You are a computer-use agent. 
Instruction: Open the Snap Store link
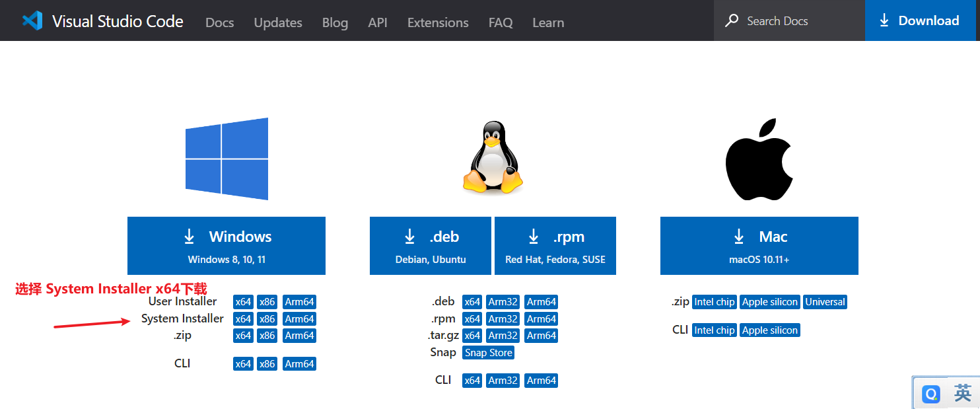pyautogui.click(x=489, y=353)
